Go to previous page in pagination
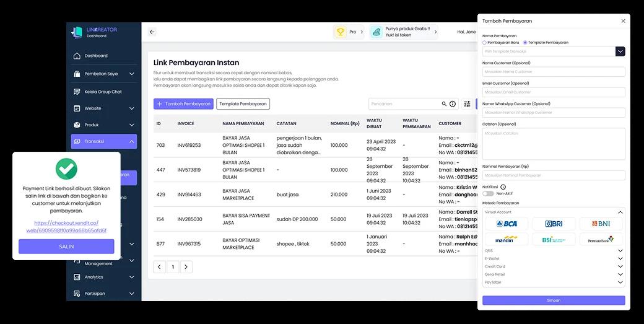Viewport: 644px width, 324px height. pyautogui.click(x=159, y=267)
